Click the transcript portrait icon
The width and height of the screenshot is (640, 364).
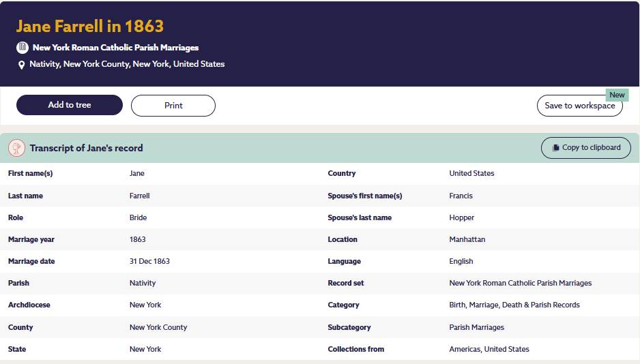[x=17, y=149]
